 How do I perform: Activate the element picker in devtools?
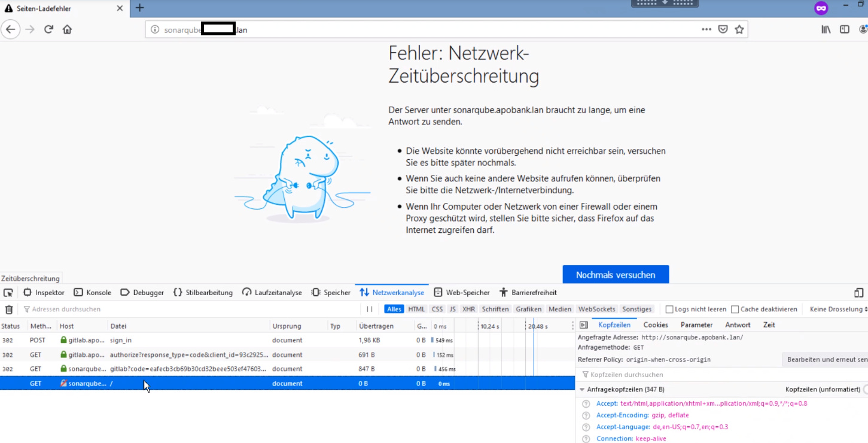pyautogui.click(x=8, y=293)
